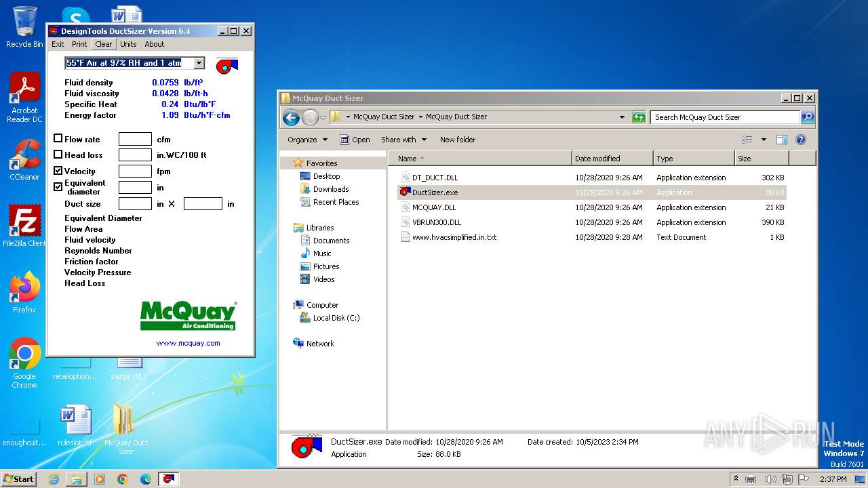The height and width of the screenshot is (488, 868).
Task: Click the search magnifier icon in Explorer
Action: tap(807, 117)
